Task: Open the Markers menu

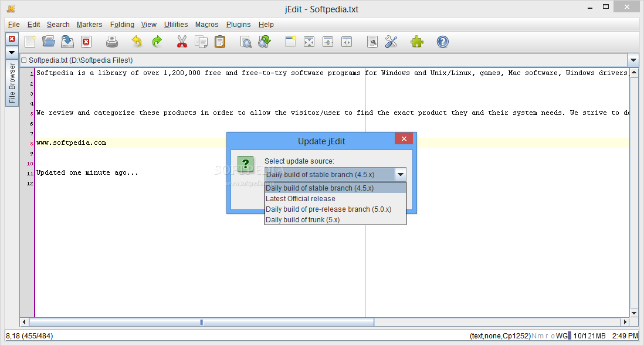Action: pyautogui.click(x=89, y=25)
